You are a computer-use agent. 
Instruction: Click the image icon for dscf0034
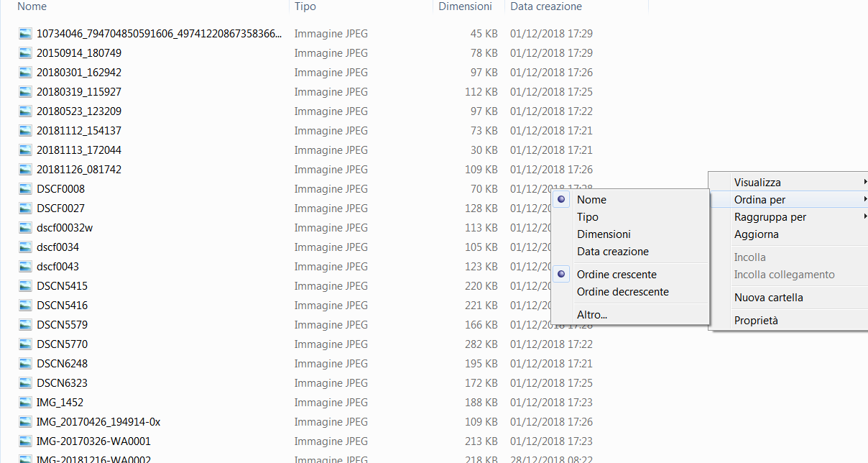26,247
